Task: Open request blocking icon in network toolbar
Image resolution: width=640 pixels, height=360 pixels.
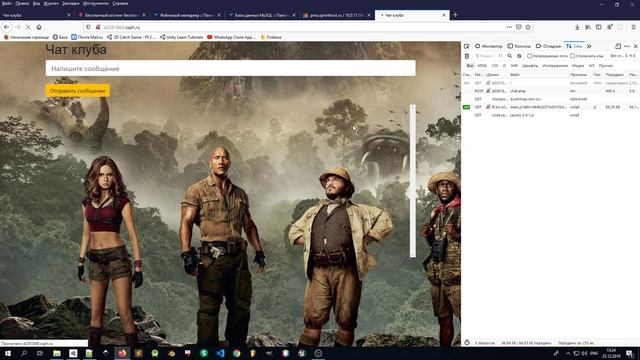Action: pos(519,56)
